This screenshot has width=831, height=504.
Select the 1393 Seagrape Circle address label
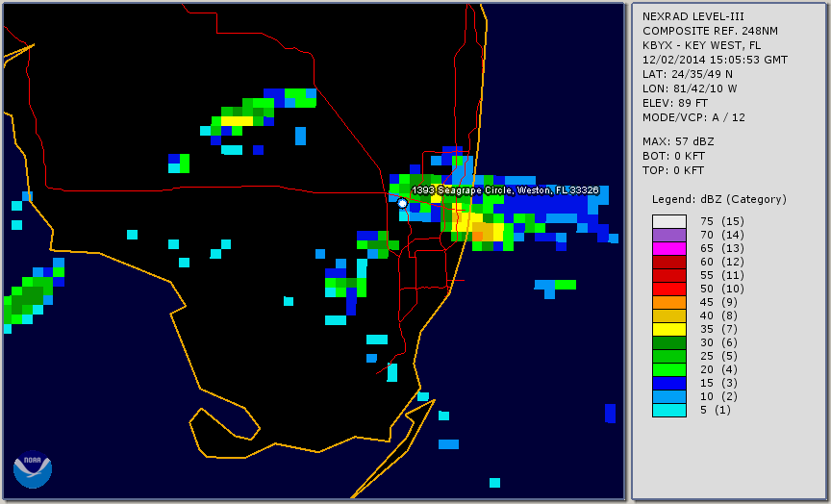click(x=505, y=190)
